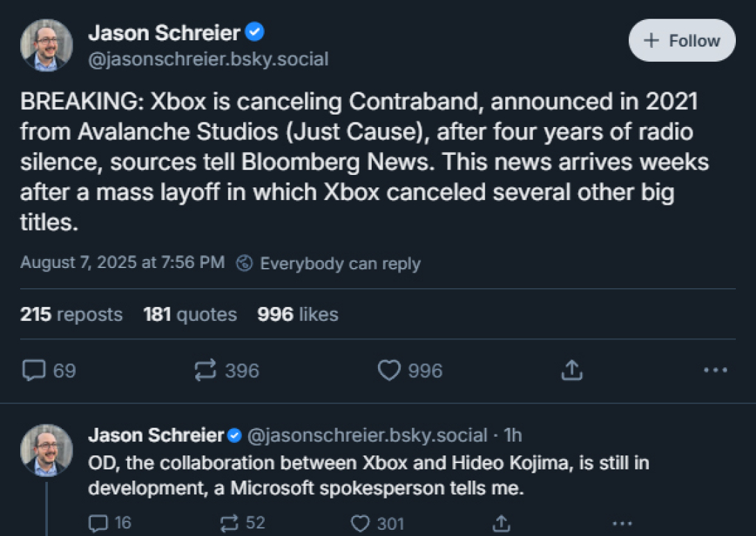The width and height of the screenshot is (756, 536).
Task: Open Jason Schreier's name in post header
Action: (164, 32)
